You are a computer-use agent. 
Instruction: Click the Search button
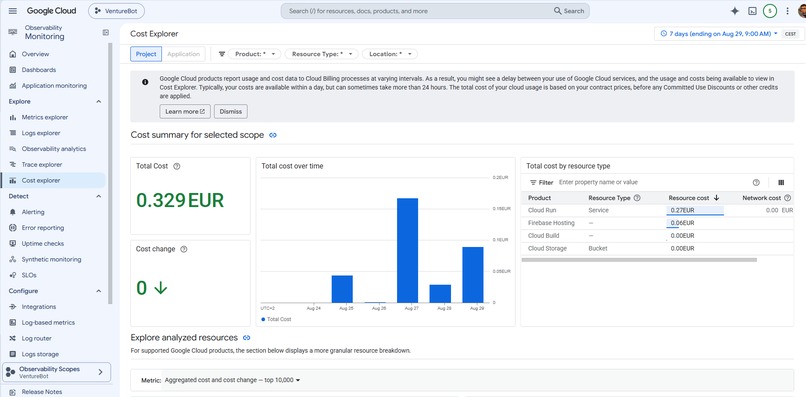point(569,11)
